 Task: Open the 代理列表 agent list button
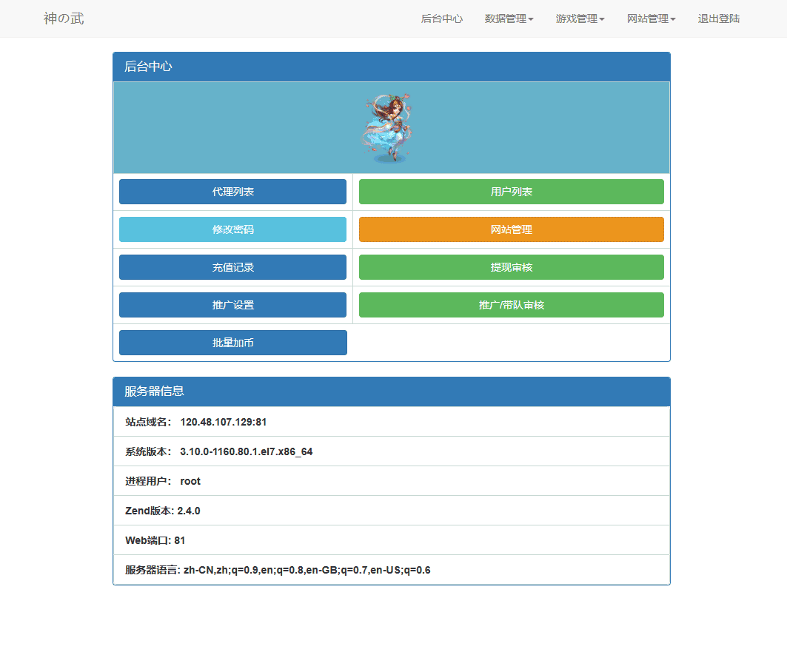pyautogui.click(x=232, y=192)
